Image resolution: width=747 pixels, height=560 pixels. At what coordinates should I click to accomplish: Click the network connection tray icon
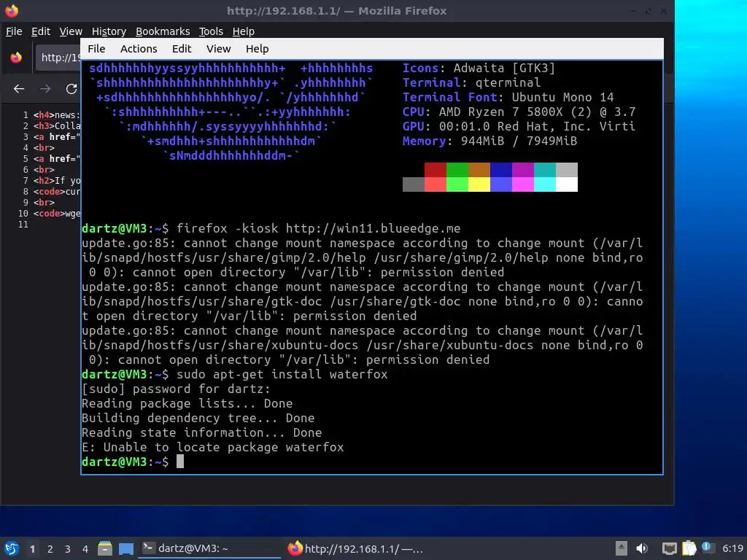670,548
